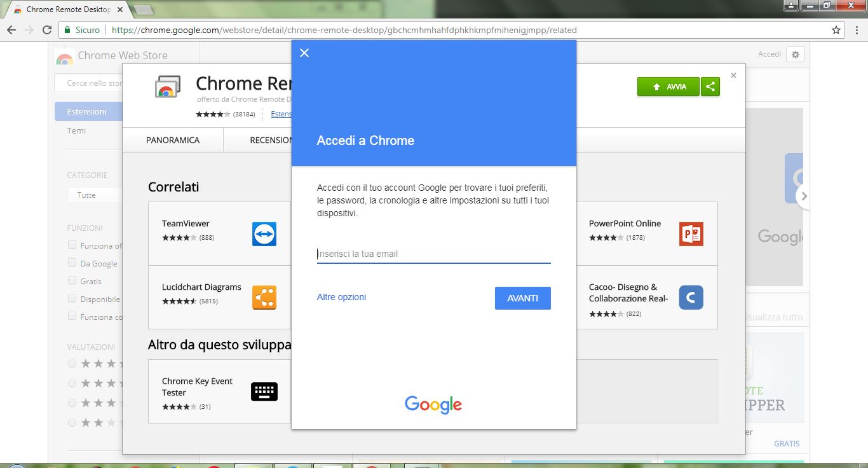Bookmark this page with the star icon

click(836, 30)
